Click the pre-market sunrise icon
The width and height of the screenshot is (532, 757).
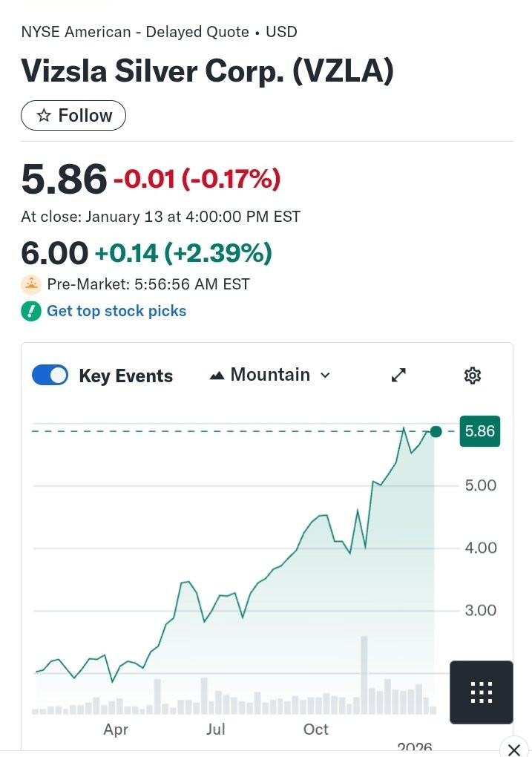pos(31,284)
